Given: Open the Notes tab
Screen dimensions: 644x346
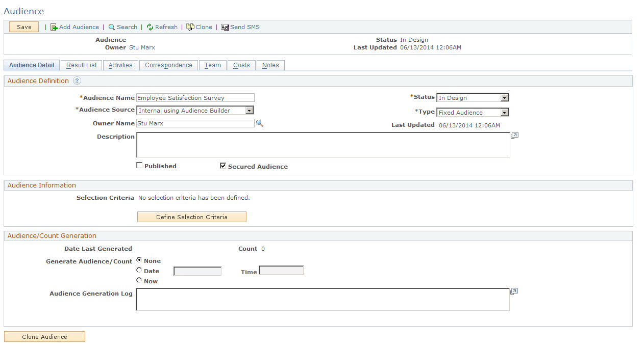Looking at the screenshot, I should [270, 65].
